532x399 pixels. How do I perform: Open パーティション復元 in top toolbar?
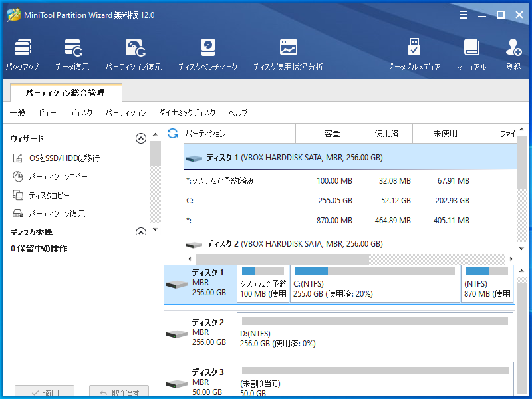pyautogui.click(x=134, y=55)
